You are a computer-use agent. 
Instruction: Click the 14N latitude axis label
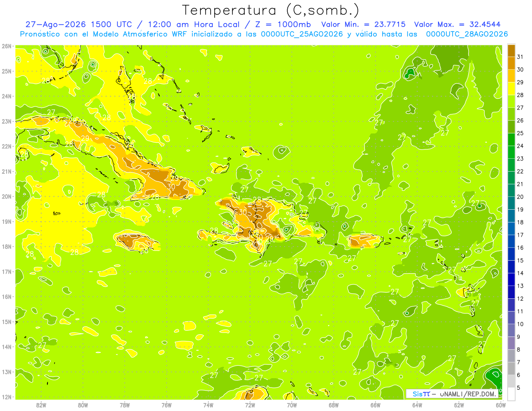point(7,347)
